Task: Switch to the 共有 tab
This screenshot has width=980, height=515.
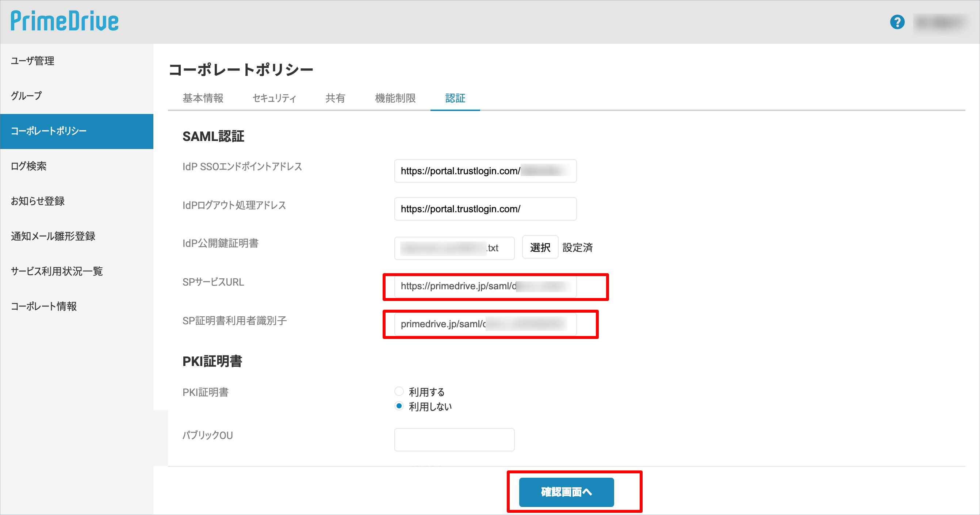Action: pyautogui.click(x=335, y=98)
